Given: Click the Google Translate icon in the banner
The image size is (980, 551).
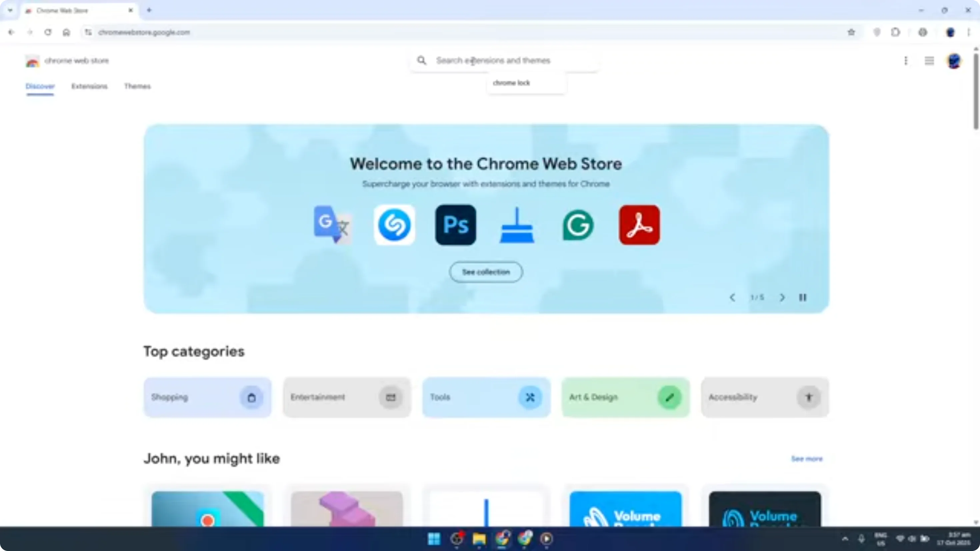Looking at the screenshot, I should coord(332,225).
